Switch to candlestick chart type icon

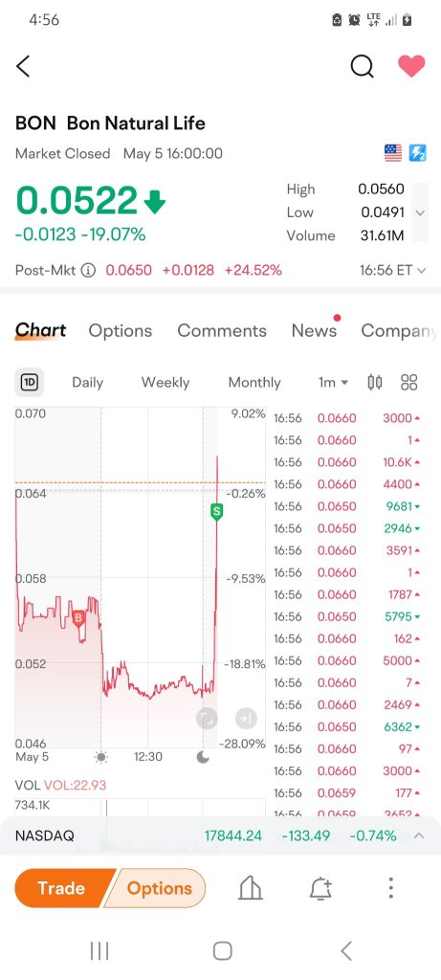(x=375, y=383)
